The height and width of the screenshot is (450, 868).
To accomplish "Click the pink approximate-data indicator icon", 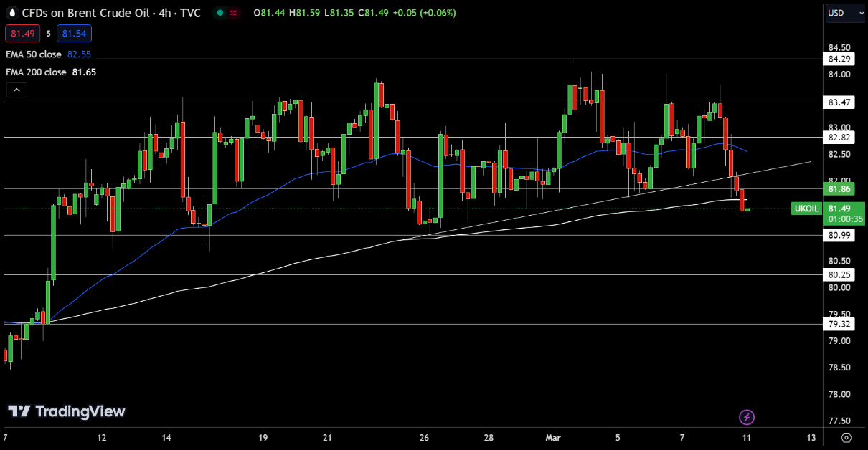I will 234,14.
